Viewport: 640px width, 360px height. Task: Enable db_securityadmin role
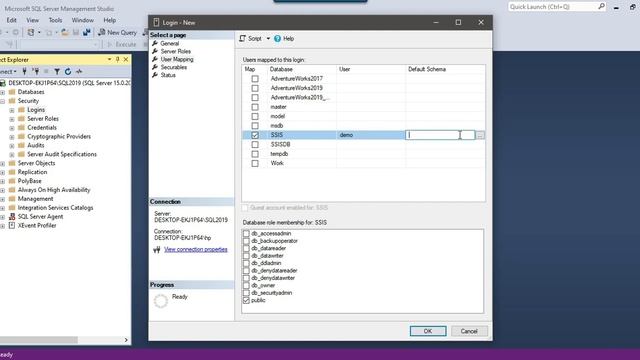point(246,293)
